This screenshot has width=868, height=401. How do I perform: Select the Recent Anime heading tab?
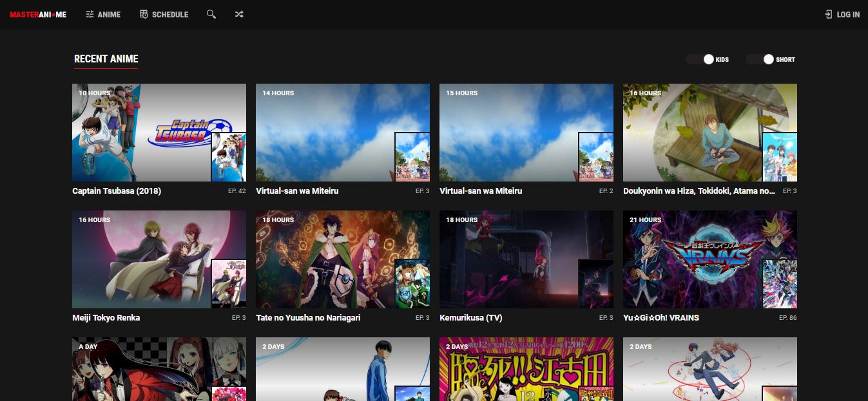point(106,59)
